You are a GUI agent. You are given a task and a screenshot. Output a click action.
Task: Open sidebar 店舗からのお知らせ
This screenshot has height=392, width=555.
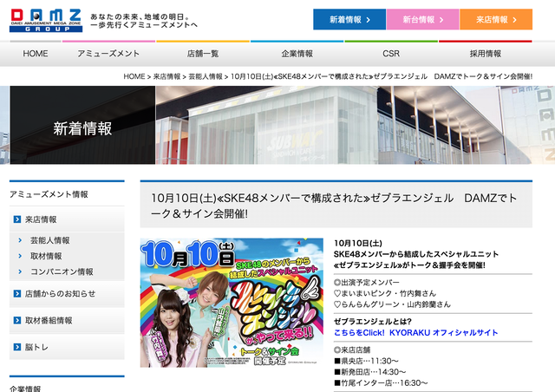coord(67,293)
